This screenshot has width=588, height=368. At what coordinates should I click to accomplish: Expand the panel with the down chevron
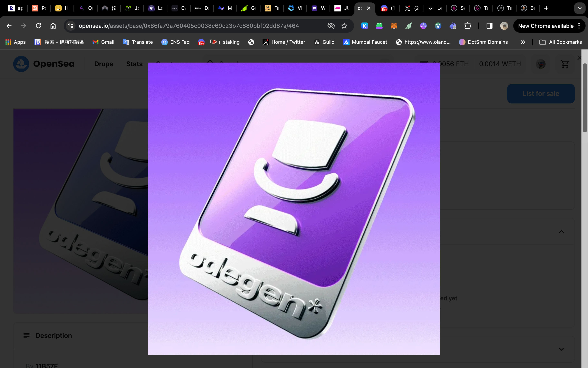[561, 349]
